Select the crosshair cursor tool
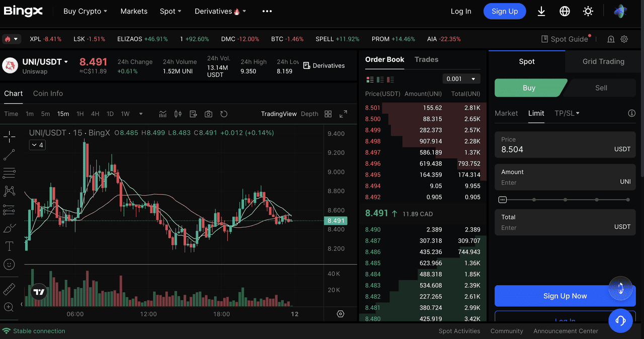Viewport: 644px width, 339px height. pyautogui.click(x=9, y=136)
